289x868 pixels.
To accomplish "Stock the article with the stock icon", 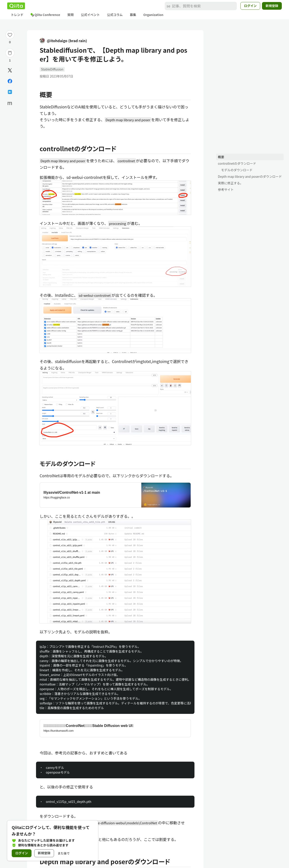I will (x=10, y=53).
